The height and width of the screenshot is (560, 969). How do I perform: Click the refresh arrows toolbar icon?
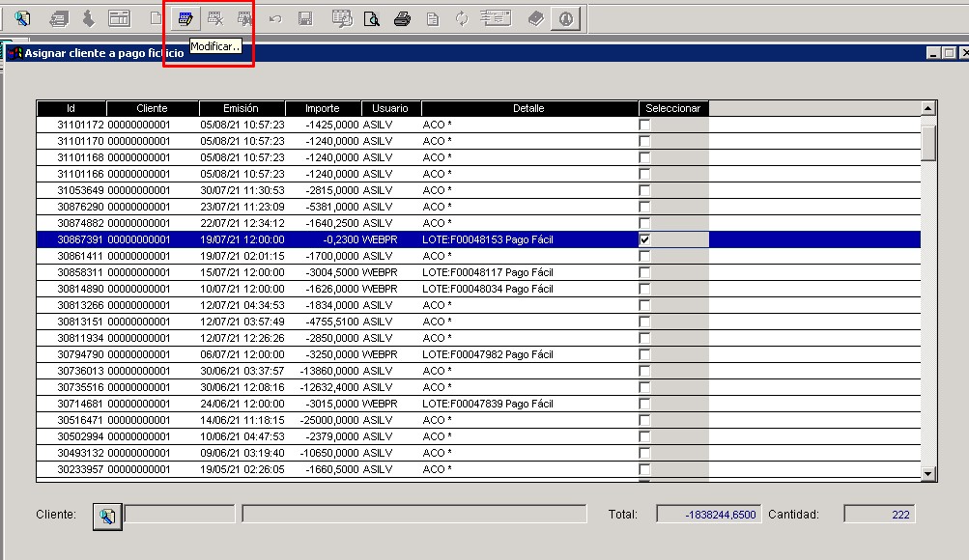pyautogui.click(x=462, y=18)
